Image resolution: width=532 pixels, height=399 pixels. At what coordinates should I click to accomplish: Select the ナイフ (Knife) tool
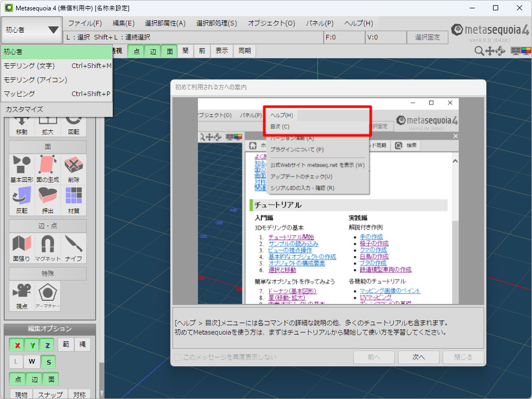[x=74, y=248]
